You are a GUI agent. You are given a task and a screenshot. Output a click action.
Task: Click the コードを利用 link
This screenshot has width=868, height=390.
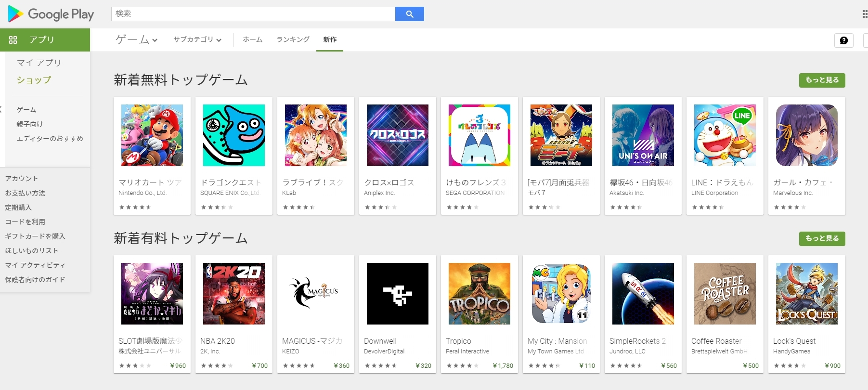25,222
